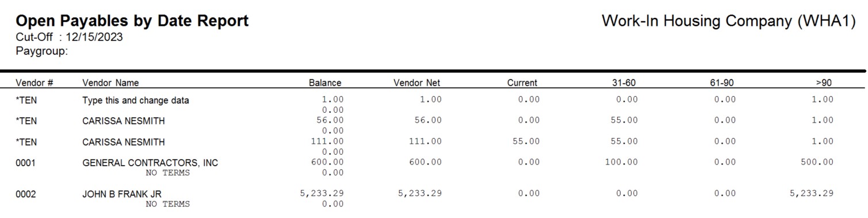
Task: Select the GENERAL CONTRACTORS, INC vendor name
Action: click(x=150, y=163)
